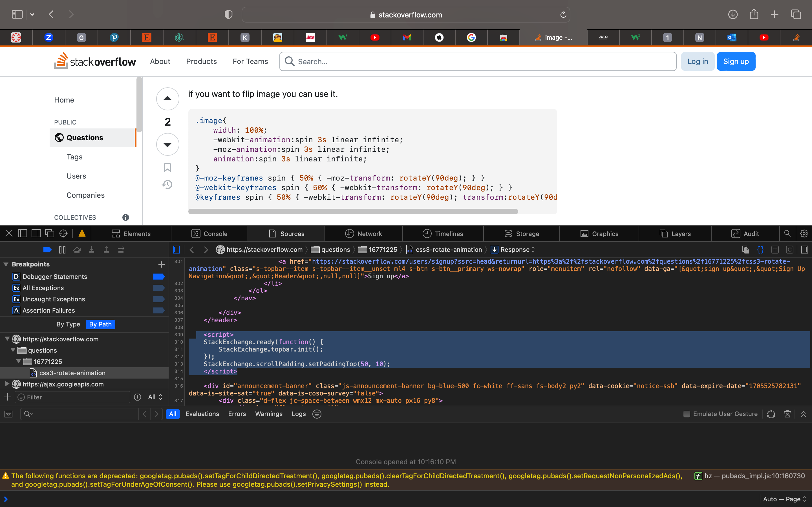Toggle the All Exceptions breakpoint
The height and width of the screenshot is (507, 812).
(158, 288)
